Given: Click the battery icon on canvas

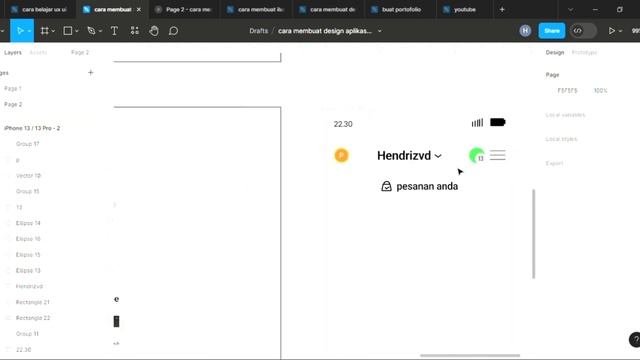Looking at the screenshot, I should tap(498, 122).
